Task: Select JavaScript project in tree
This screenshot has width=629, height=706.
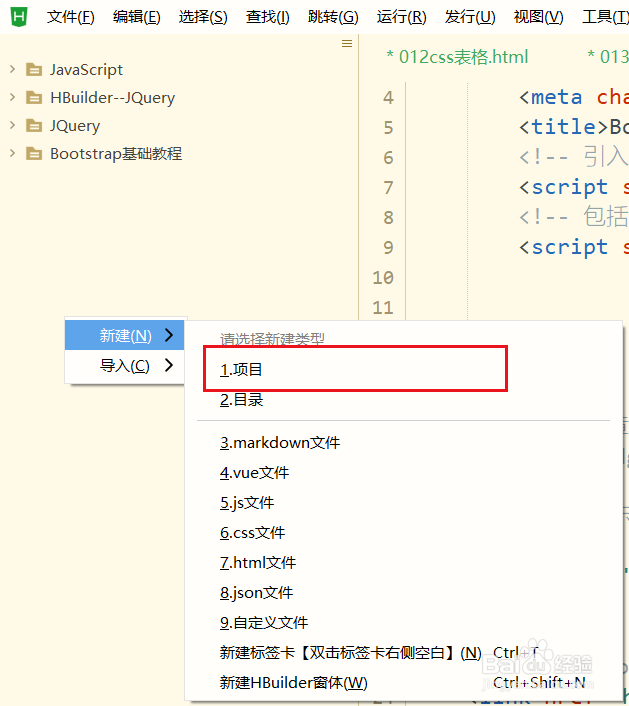Action: point(86,70)
